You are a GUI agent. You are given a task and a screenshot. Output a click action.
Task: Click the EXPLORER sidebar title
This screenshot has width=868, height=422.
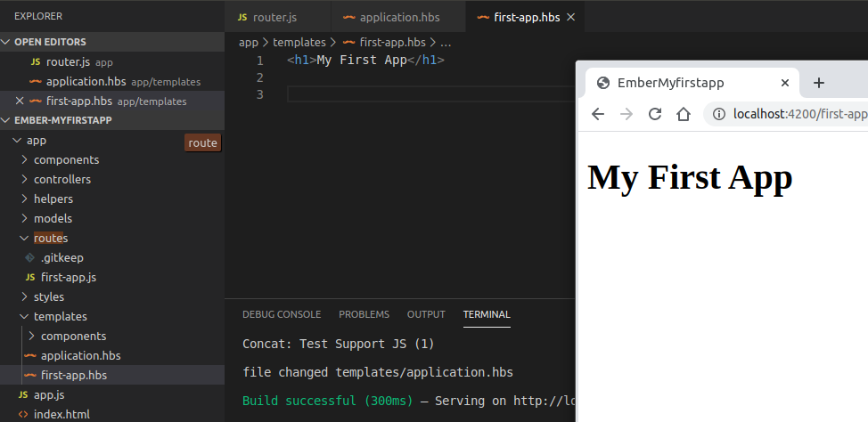[x=38, y=16]
